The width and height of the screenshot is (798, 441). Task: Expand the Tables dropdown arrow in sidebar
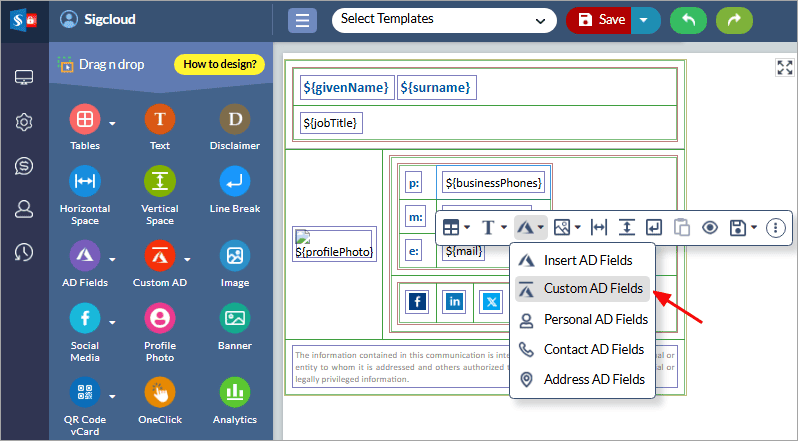tap(112, 123)
